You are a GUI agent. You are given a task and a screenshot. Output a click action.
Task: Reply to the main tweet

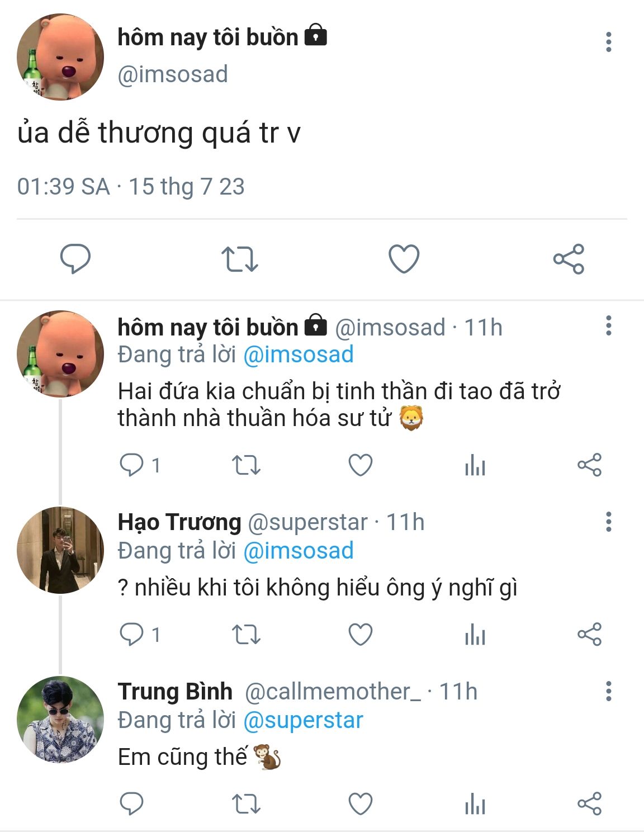tap(75, 258)
